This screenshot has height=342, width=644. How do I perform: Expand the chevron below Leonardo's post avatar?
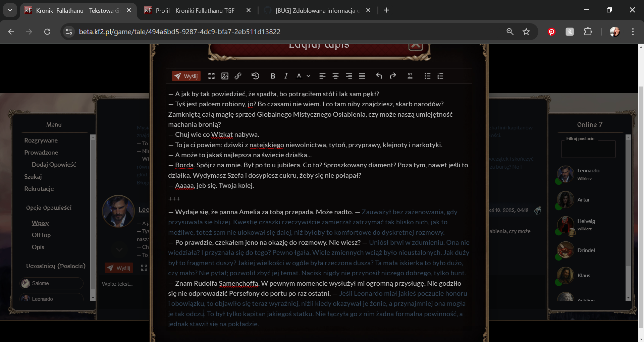click(x=119, y=249)
